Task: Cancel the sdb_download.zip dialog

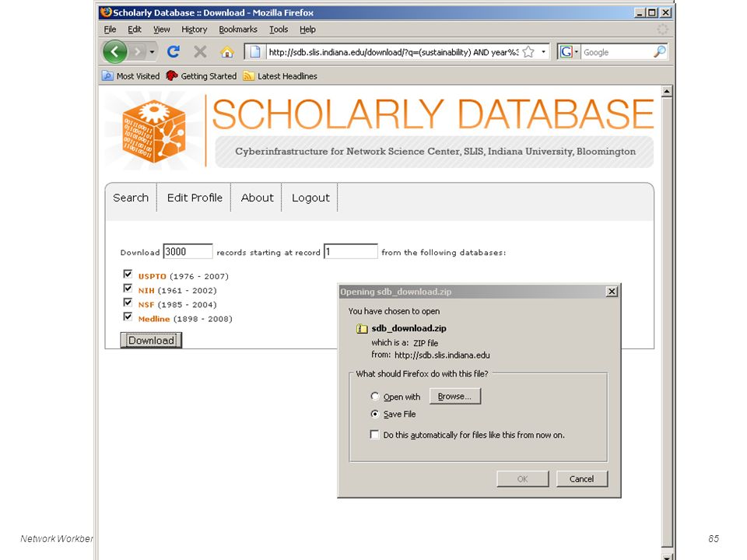Action: point(582,479)
